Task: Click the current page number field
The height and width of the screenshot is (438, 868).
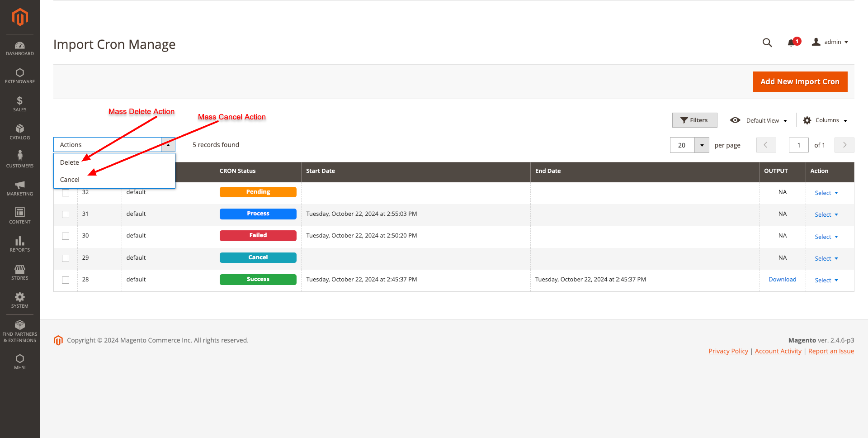Action: [799, 145]
